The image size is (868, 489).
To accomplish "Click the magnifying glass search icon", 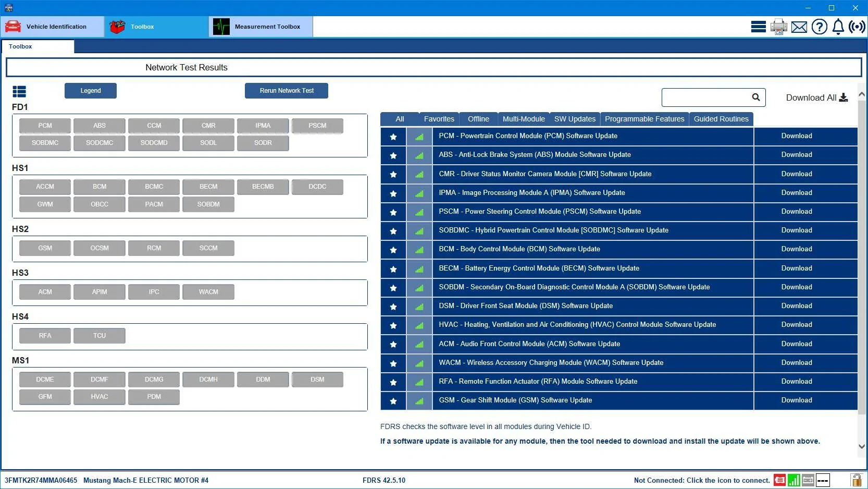I will point(756,97).
